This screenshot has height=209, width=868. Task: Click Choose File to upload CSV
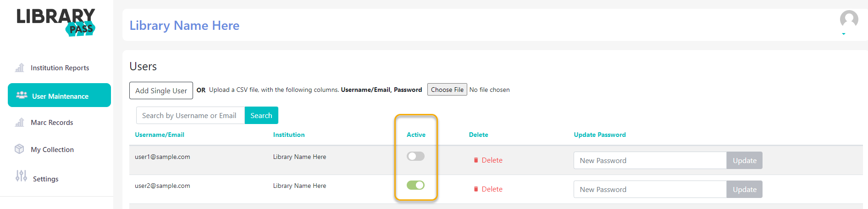click(447, 90)
